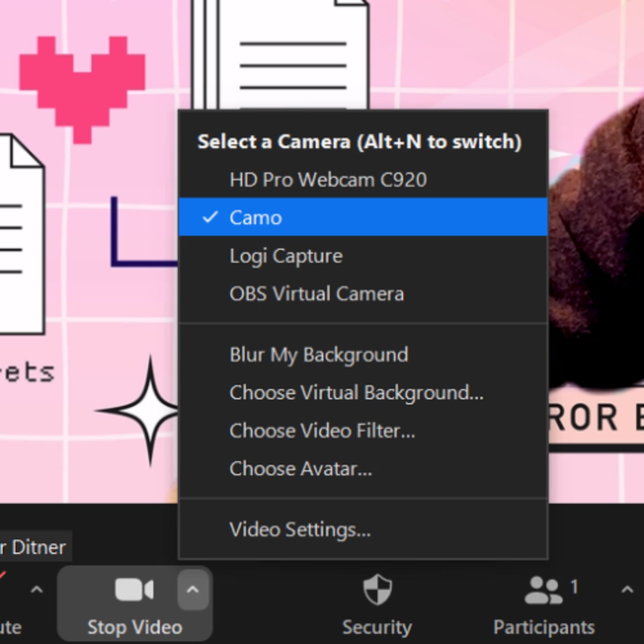
Task: Expand the arrow next to Participants
Action: (627, 589)
